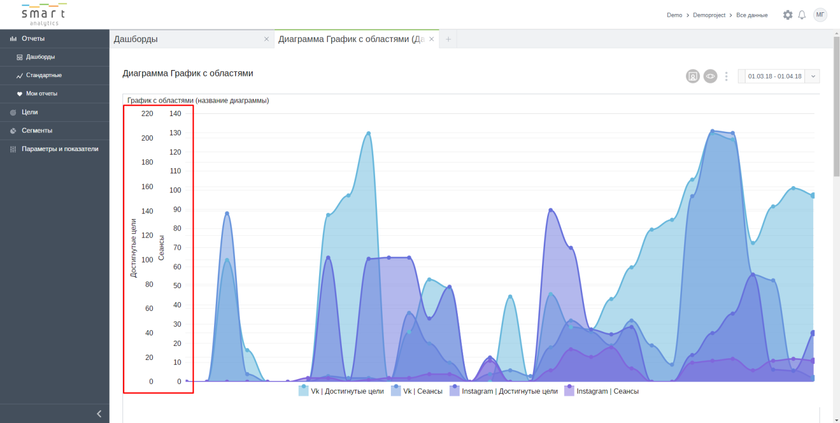
Task: Open the settings gear icon
Action: coord(787,15)
